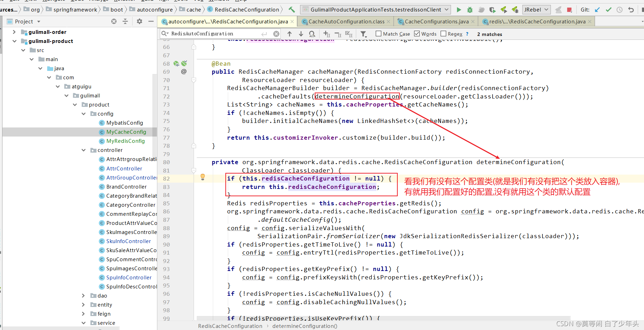This screenshot has width=644, height=330.
Task: Click Run with Coverage icon
Action: pyautogui.click(x=492, y=10)
